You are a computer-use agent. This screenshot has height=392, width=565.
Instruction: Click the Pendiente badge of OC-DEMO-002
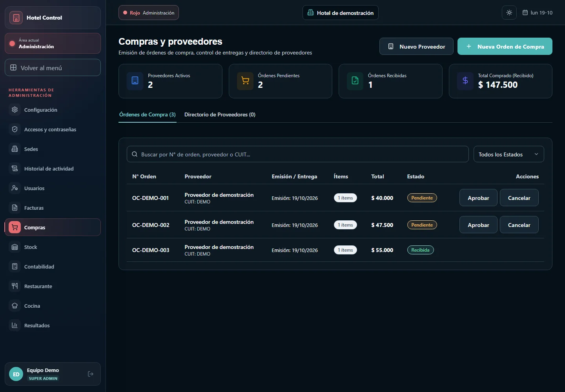pyautogui.click(x=422, y=225)
